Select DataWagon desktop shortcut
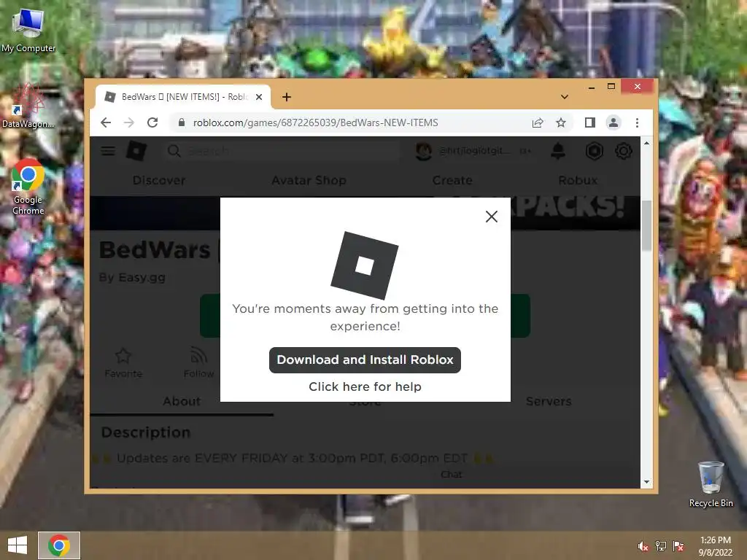Image resolution: width=747 pixels, height=560 pixels. click(28, 106)
